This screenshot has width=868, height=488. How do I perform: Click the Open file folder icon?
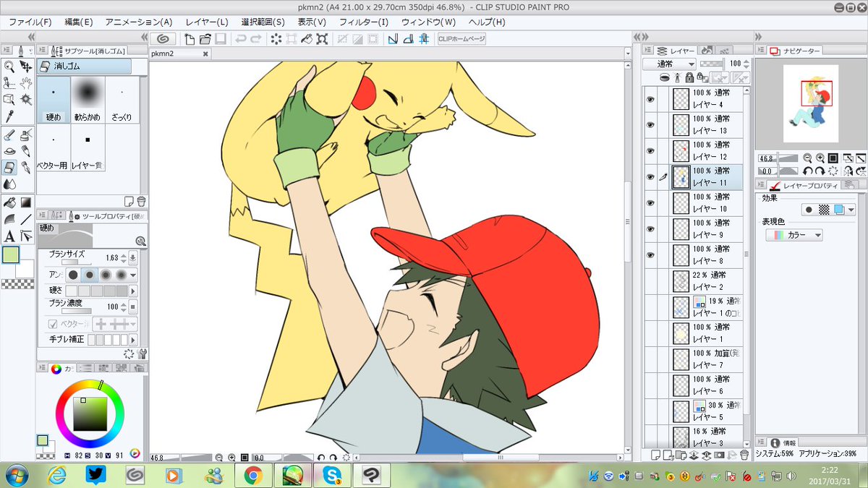click(x=205, y=39)
